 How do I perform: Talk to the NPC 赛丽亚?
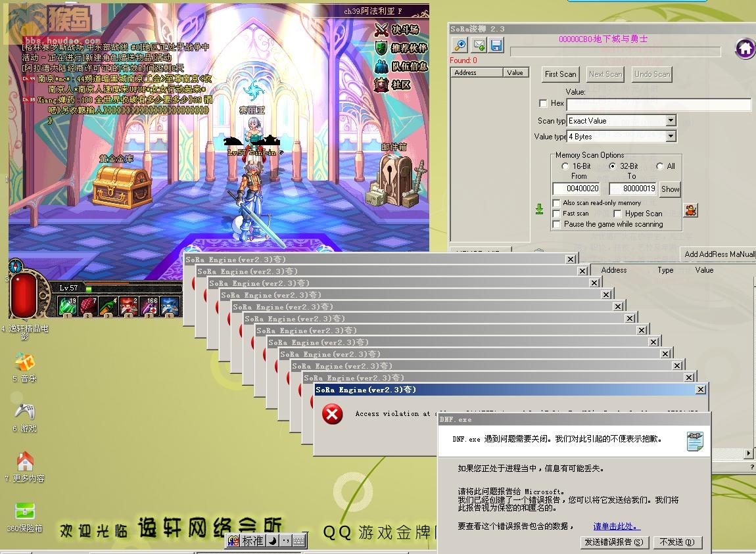coord(253,130)
